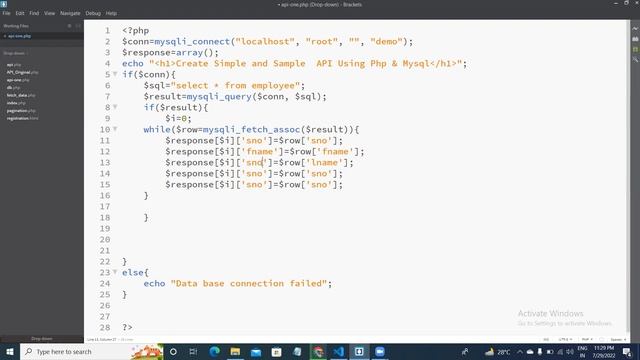This screenshot has height=360, width=640.
Task: Collapse the if($result) block on line 8
Action: click(115, 107)
